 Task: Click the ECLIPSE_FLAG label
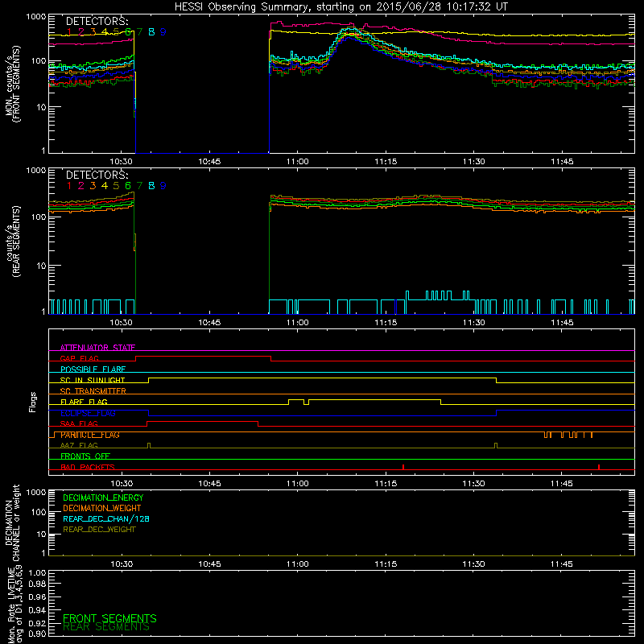[88, 413]
